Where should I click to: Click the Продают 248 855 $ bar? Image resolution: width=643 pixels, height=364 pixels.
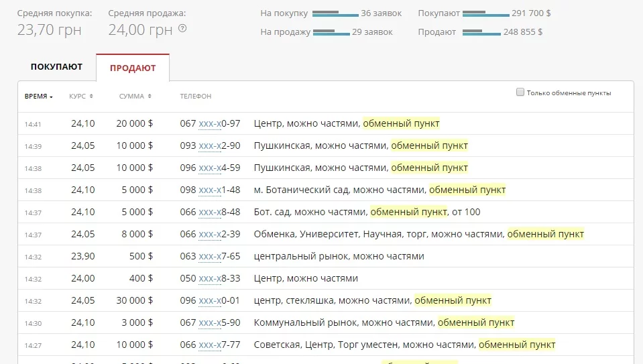[x=481, y=32]
